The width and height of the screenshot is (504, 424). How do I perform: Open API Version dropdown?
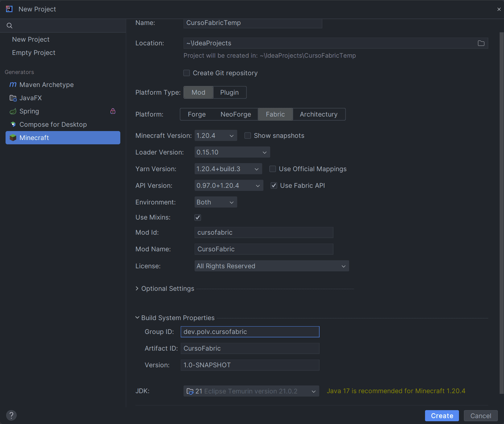(x=229, y=186)
